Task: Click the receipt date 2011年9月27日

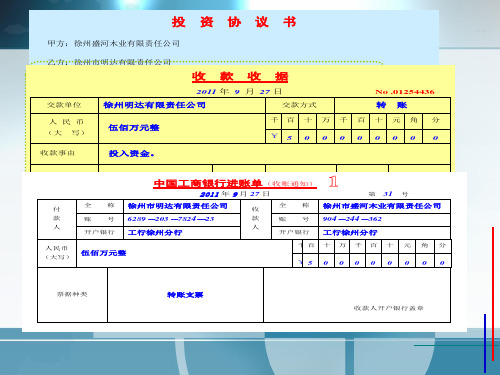Action: [239, 92]
